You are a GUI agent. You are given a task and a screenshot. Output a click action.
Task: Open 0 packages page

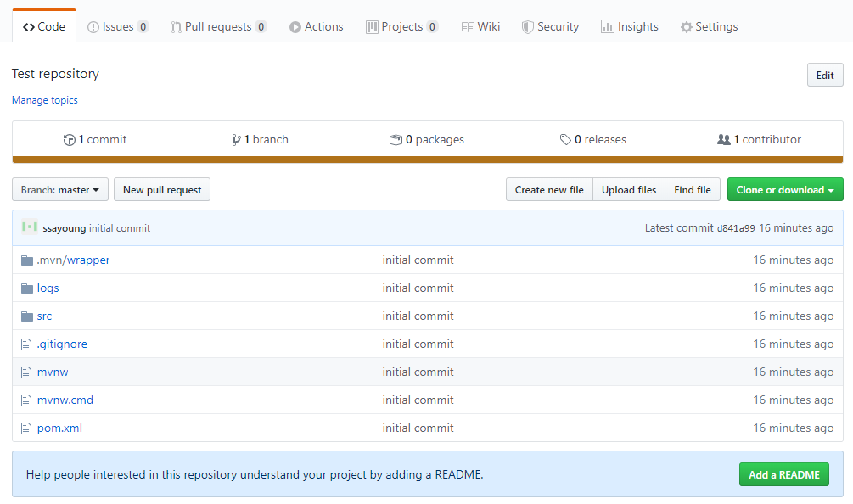pos(427,140)
